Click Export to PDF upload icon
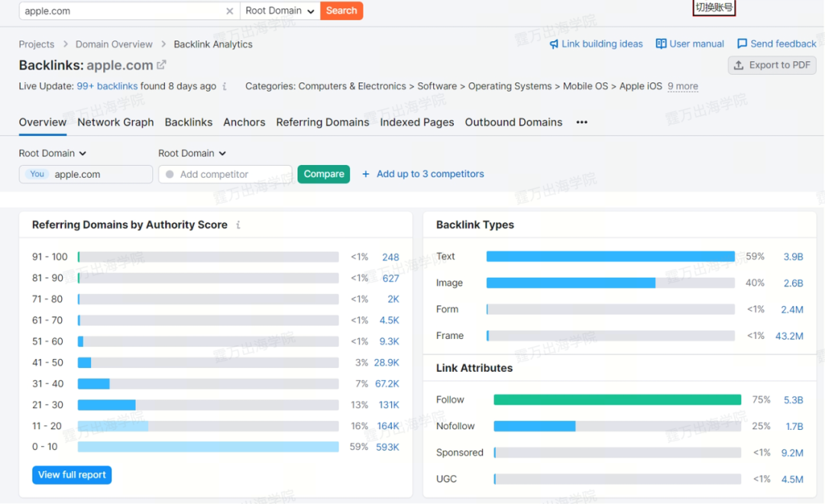Screen dimensions: 825x504 [x=739, y=65]
